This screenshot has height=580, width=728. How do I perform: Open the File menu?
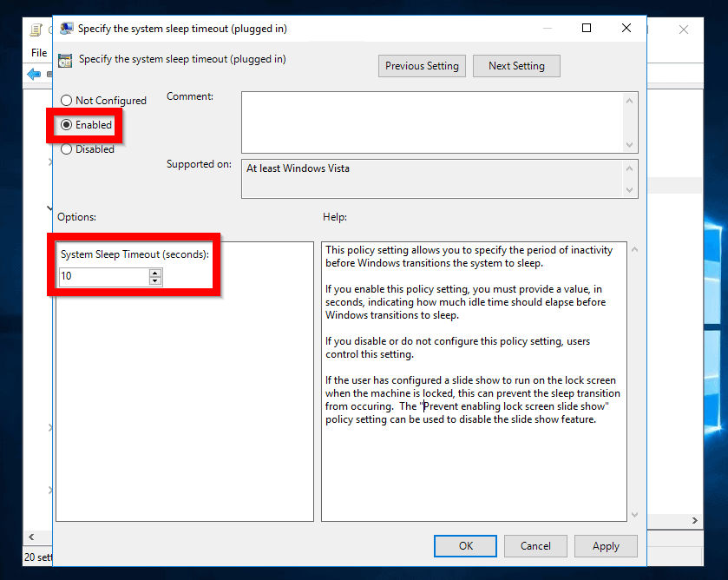(39, 53)
